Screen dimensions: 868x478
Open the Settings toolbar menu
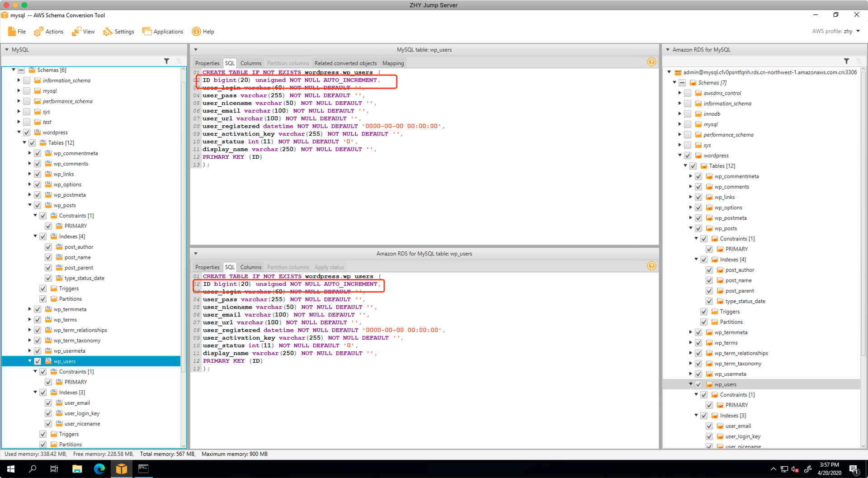click(118, 32)
